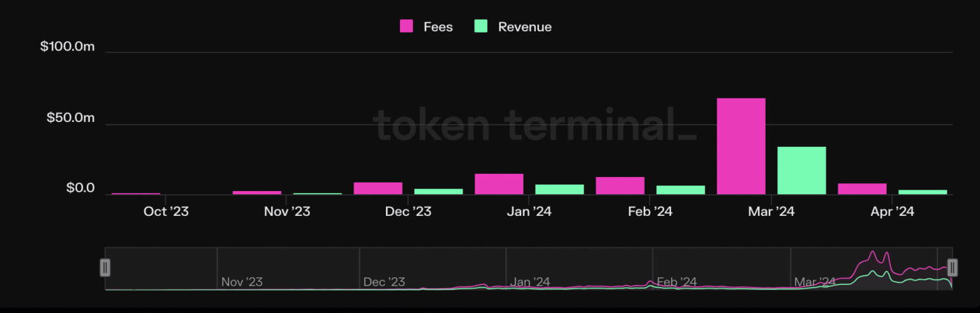
Task: Select the Apr '24 Fees bar
Action: click(x=862, y=188)
